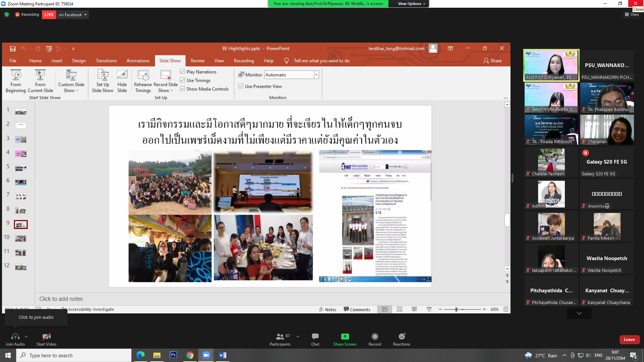The height and width of the screenshot is (362, 644).
Task: Switch to the Transitions ribbon tab
Action: 106,61
